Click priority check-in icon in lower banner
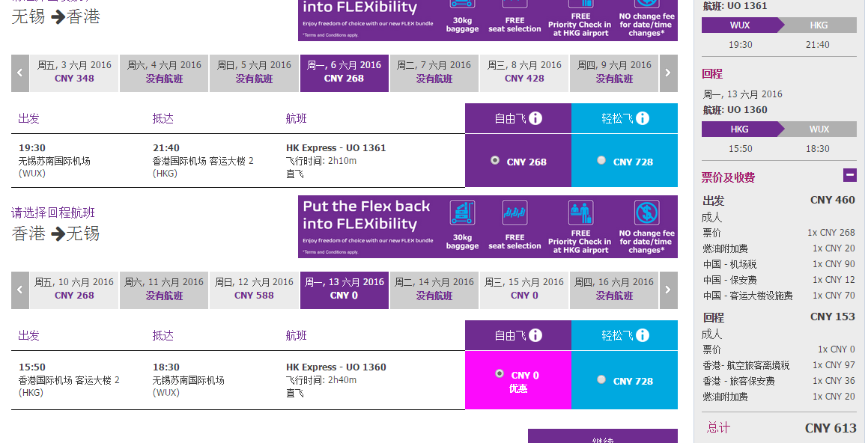The image size is (868, 443). point(580,213)
